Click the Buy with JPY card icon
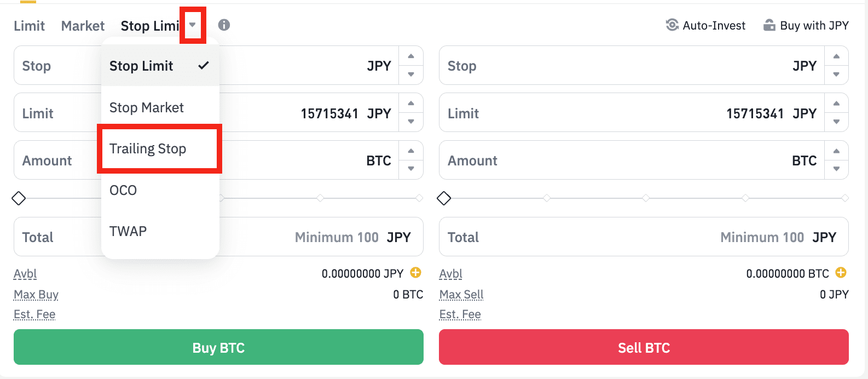This screenshot has width=868, height=379. 769,25
